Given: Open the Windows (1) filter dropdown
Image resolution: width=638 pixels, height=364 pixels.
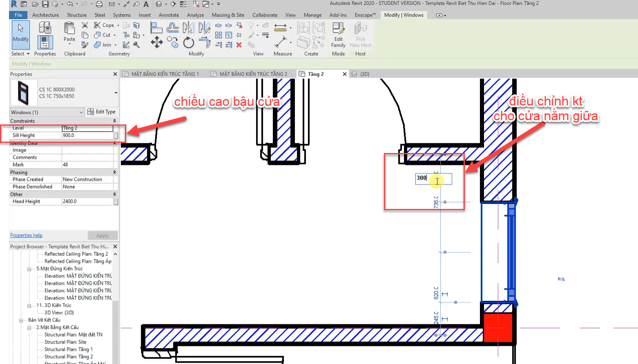Looking at the screenshot, I should (x=81, y=112).
